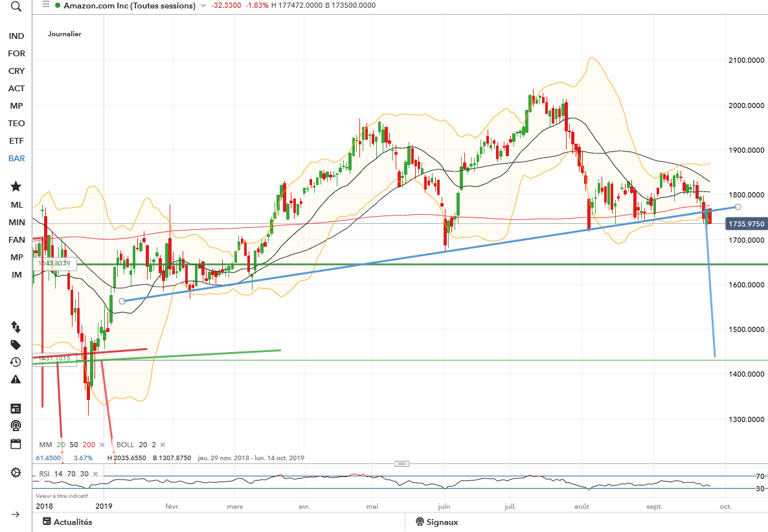
Task: Click the blue trendline's right endpoint handle
Action: tap(738, 207)
